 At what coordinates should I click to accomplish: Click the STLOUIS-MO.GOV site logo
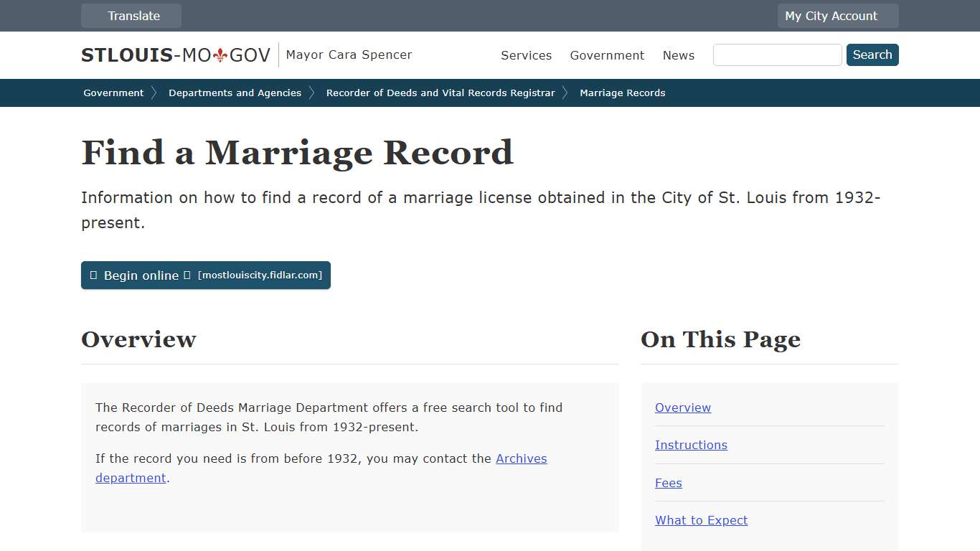click(174, 54)
